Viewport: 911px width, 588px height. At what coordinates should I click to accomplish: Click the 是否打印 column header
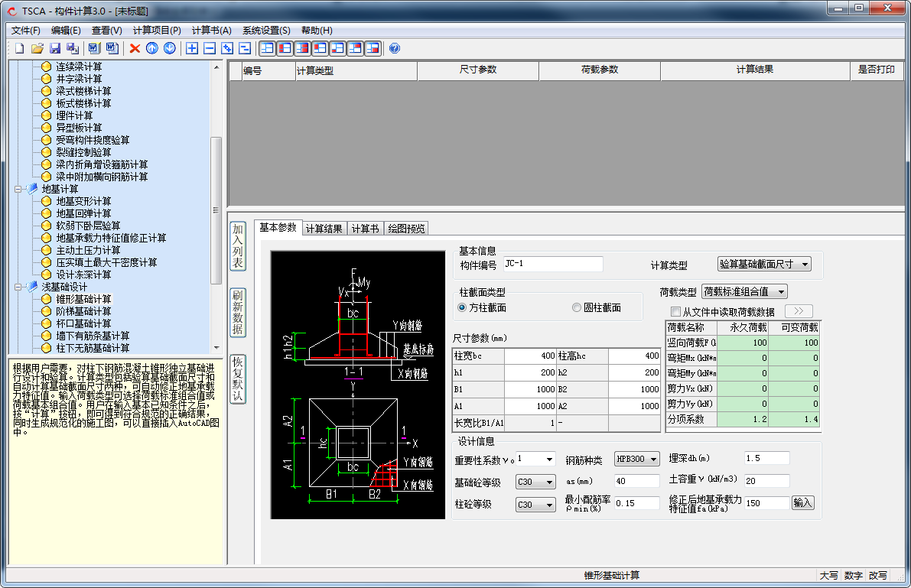click(876, 70)
